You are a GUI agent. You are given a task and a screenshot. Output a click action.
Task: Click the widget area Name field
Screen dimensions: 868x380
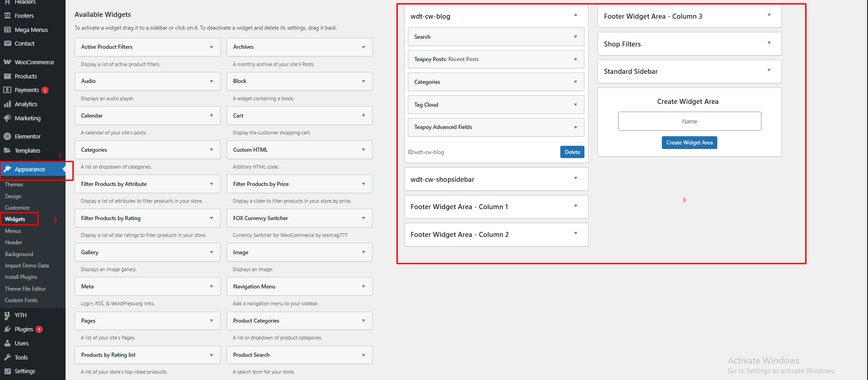pos(689,122)
